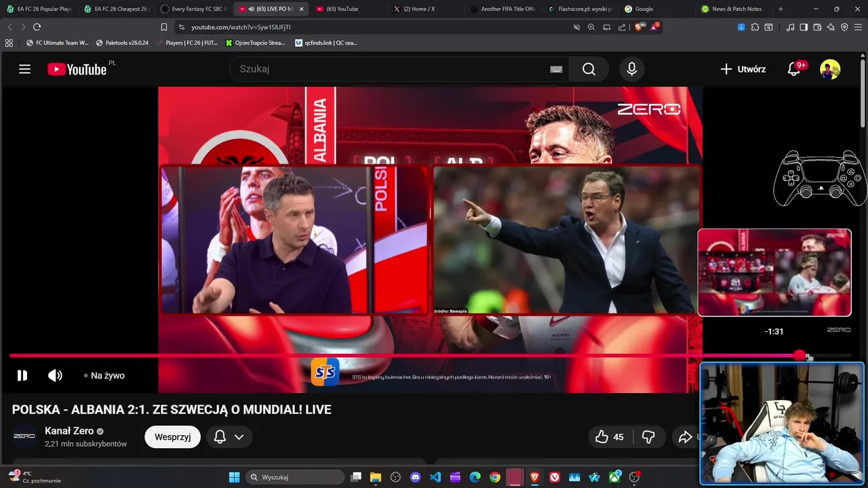This screenshot has height=488, width=868.
Task: Pause the live video
Action: click(x=22, y=375)
